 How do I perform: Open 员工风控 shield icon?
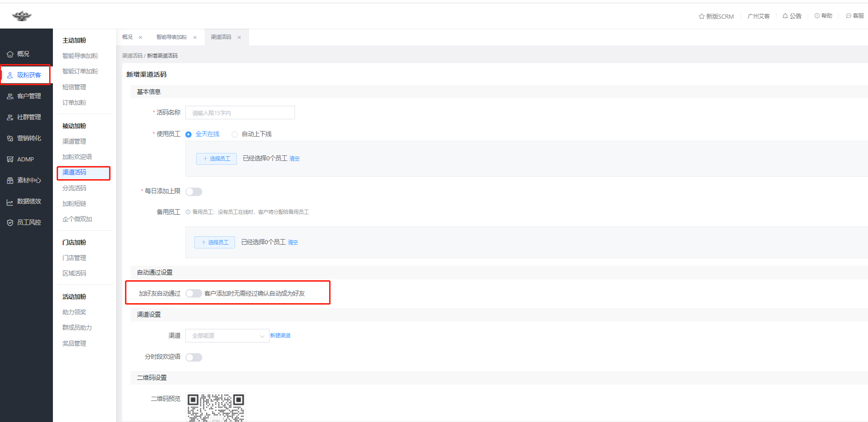10,223
